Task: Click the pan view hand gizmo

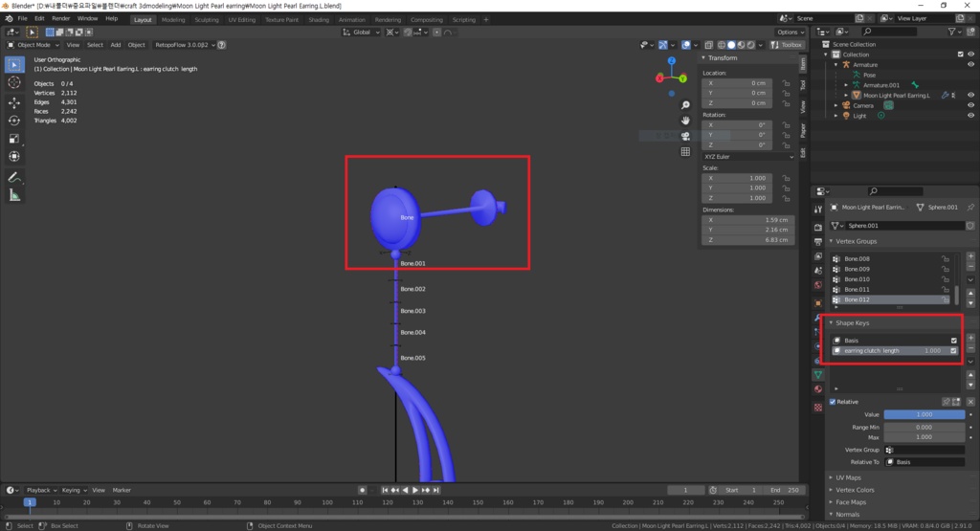Action: [x=685, y=120]
